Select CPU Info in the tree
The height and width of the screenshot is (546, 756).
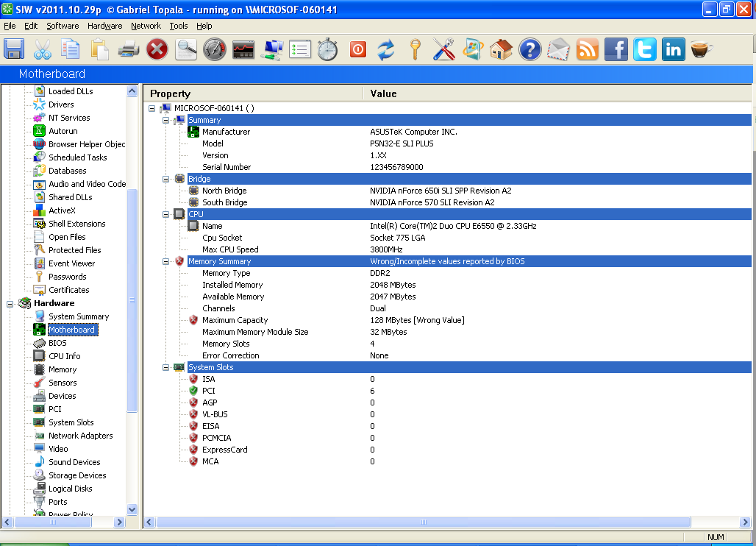[64, 356]
